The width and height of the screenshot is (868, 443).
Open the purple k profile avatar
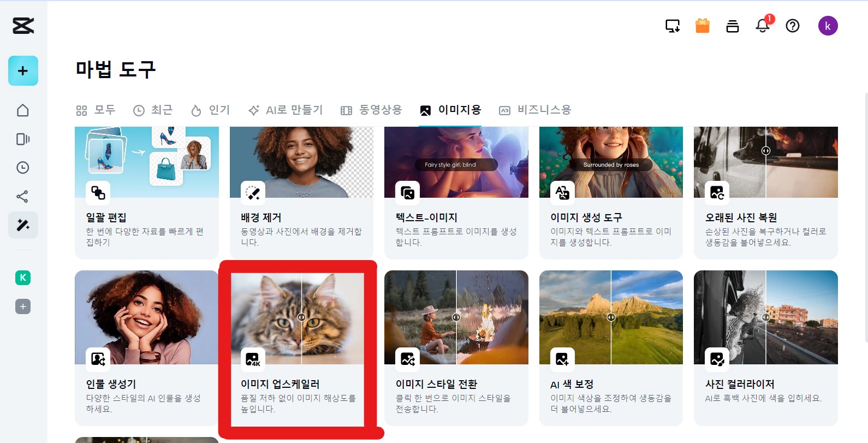click(828, 26)
